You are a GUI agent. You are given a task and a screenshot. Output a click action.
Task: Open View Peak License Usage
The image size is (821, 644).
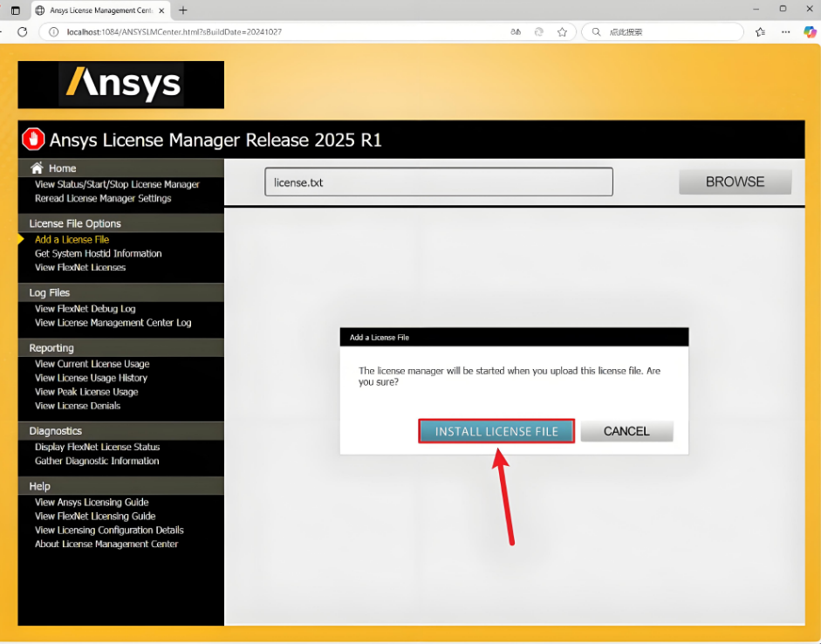pyautogui.click(x=86, y=392)
